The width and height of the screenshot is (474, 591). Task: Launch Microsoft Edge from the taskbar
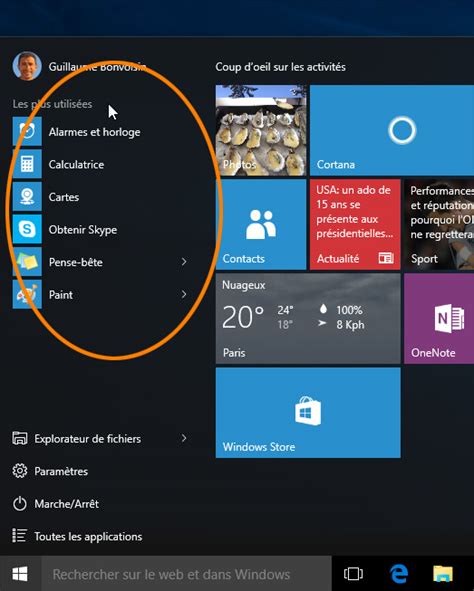[x=399, y=574]
